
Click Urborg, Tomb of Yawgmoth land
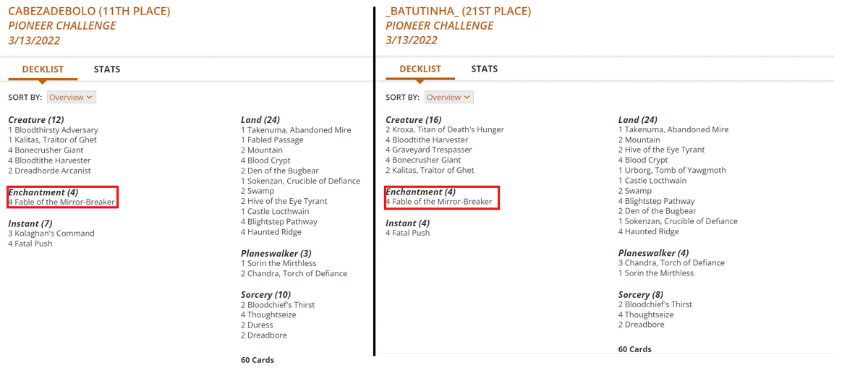tap(672, 171)
